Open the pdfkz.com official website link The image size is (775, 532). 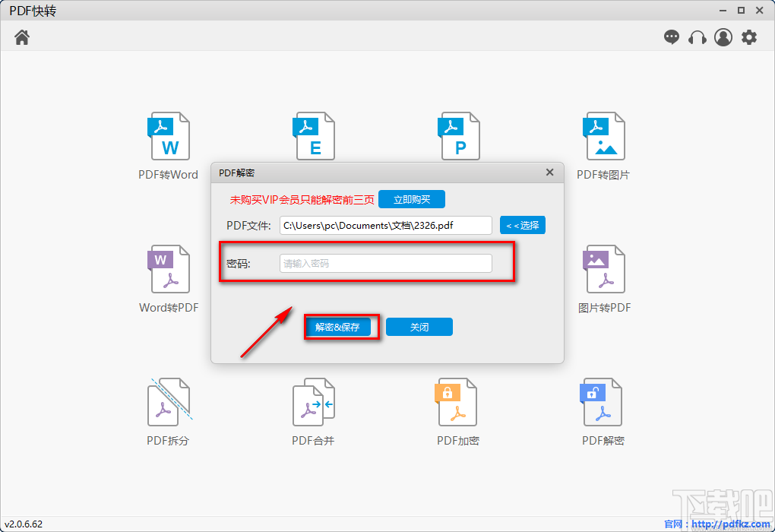(x=730, y=523)
